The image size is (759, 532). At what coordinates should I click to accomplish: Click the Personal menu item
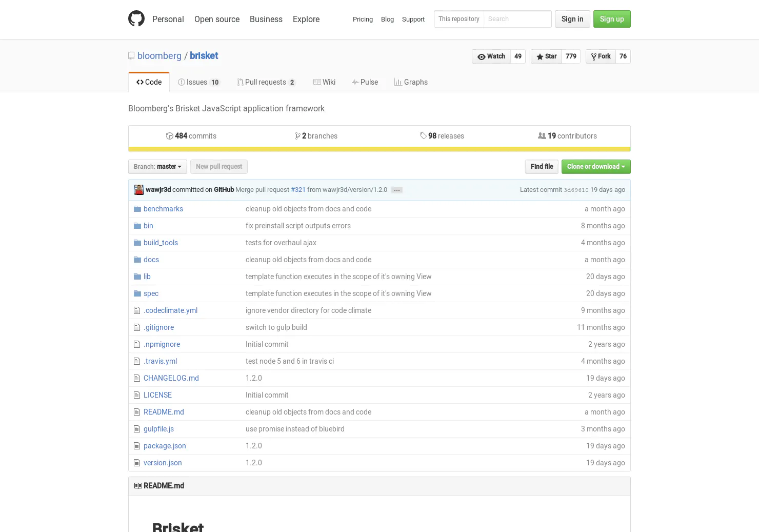[168, 19]
